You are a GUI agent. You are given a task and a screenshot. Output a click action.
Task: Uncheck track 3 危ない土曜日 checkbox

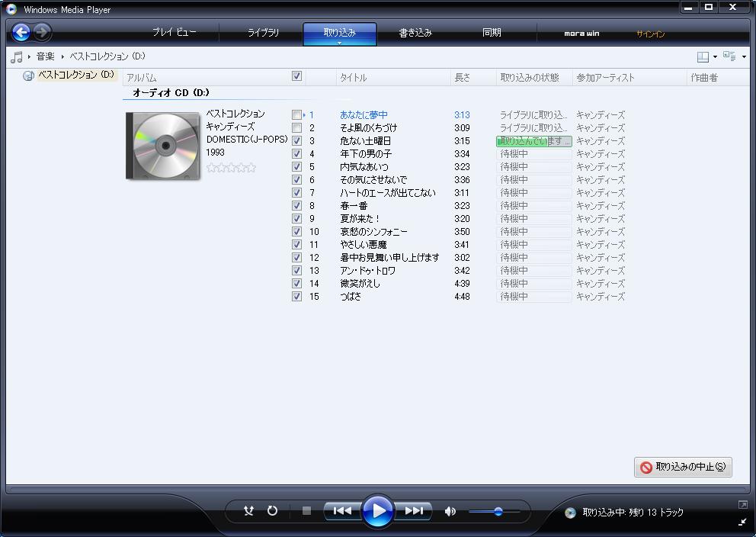[x=297, y=141]
